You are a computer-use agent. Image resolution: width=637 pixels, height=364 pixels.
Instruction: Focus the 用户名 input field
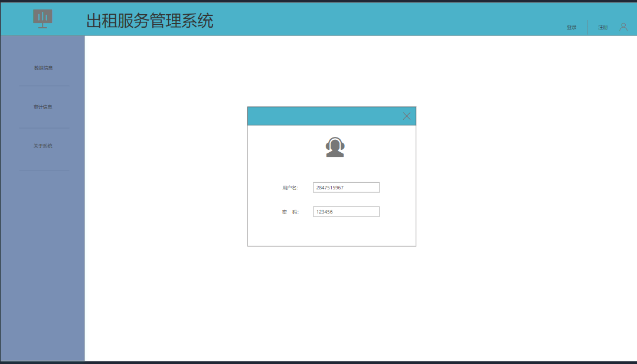pos(346,188)
